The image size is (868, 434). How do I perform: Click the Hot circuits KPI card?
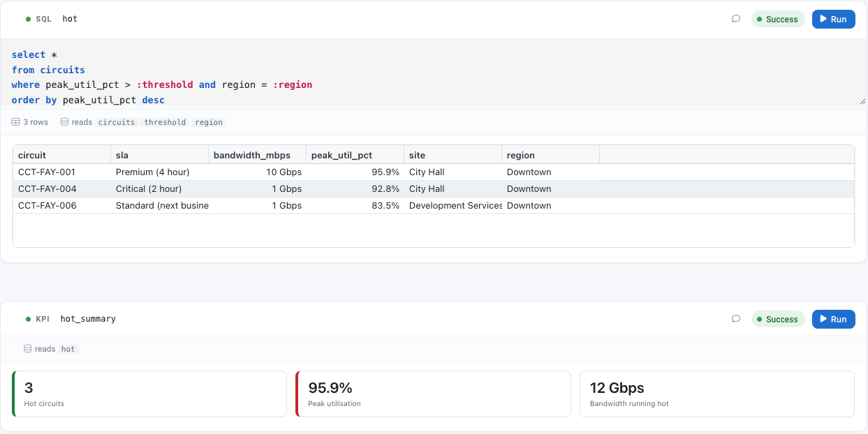pos(149,394)
